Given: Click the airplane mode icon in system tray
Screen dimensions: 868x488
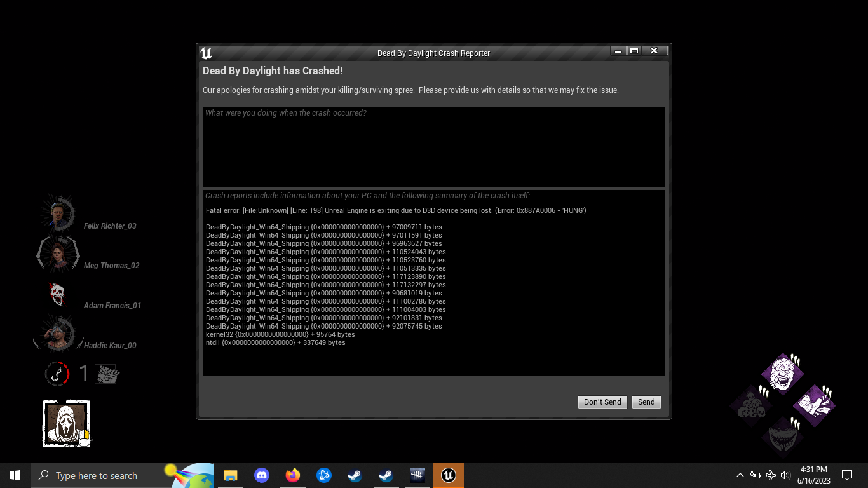Looking at the screenshot, I should (x=771, y=475).
